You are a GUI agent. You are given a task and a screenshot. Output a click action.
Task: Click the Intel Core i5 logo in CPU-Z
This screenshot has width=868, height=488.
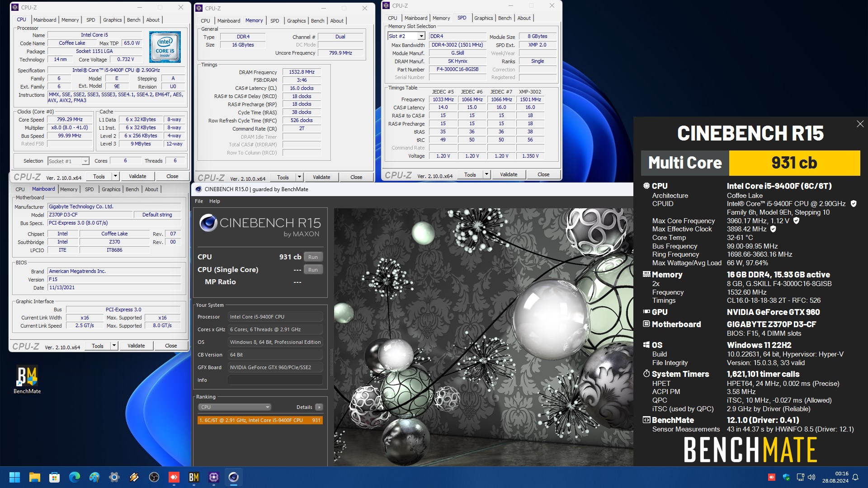coord(165,47)
